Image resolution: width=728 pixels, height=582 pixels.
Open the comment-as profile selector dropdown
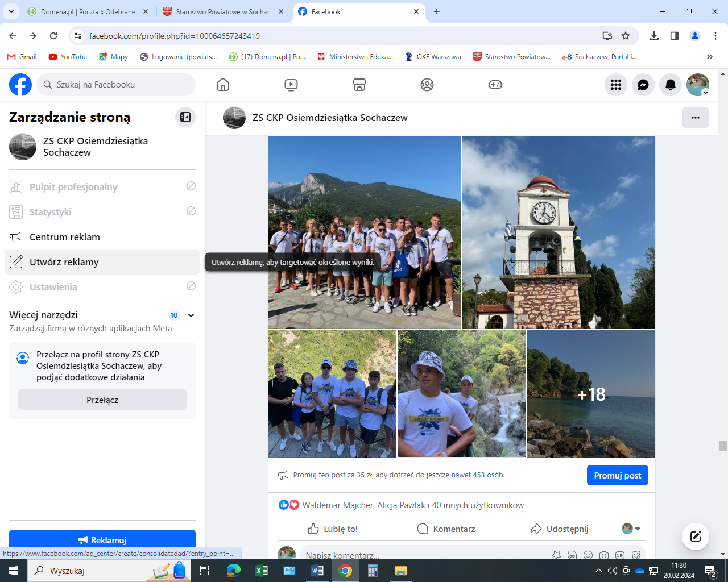pyautogui.click(x=631, y=529)
